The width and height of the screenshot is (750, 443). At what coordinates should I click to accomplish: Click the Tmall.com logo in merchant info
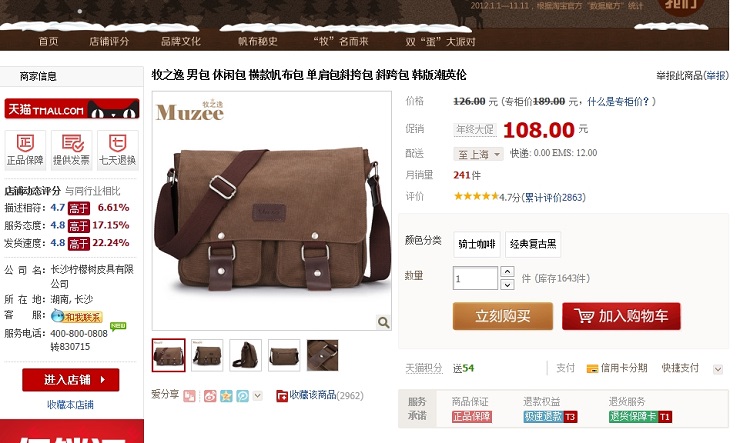coord(72,109)
